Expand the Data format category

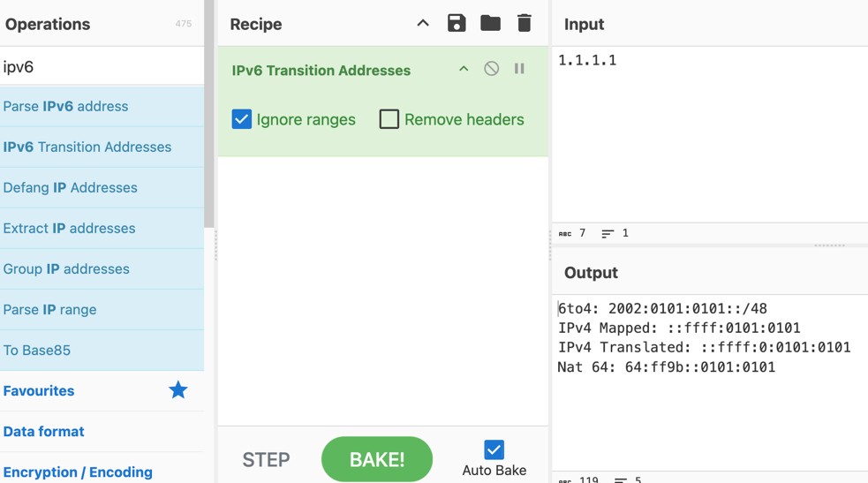tap(44, 432)
